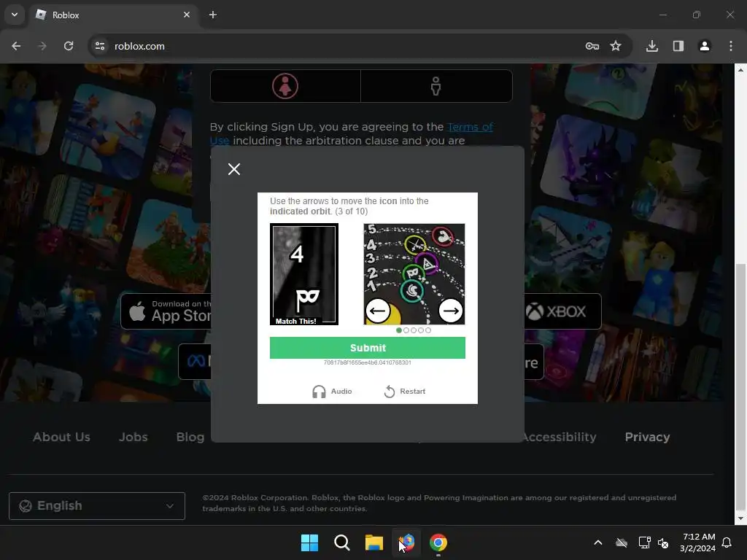
Task: Click the right arrow in the orbit puzzle
Action: click(450, 311)
